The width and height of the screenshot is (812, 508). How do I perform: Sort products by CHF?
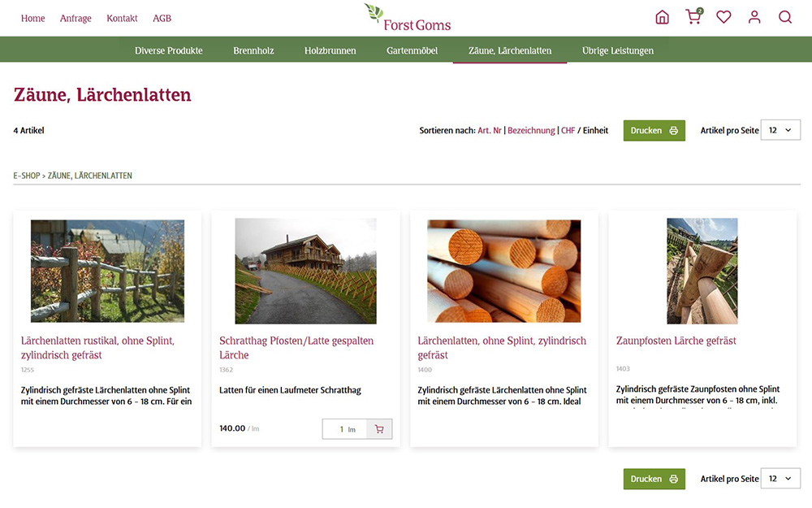point(568,131)
